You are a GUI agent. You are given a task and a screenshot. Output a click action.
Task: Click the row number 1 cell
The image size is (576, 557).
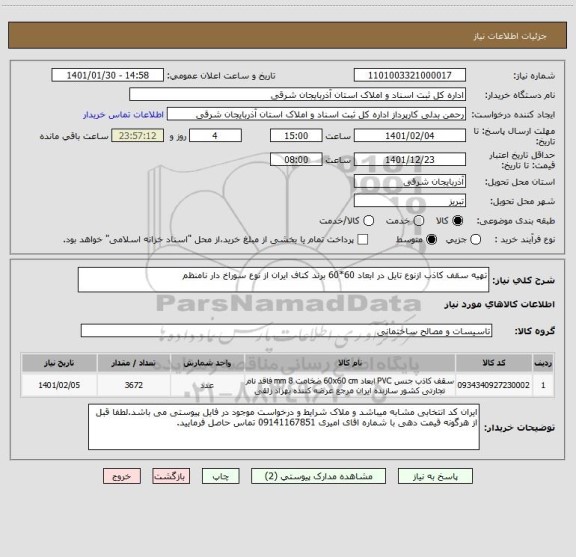point(543,385)
